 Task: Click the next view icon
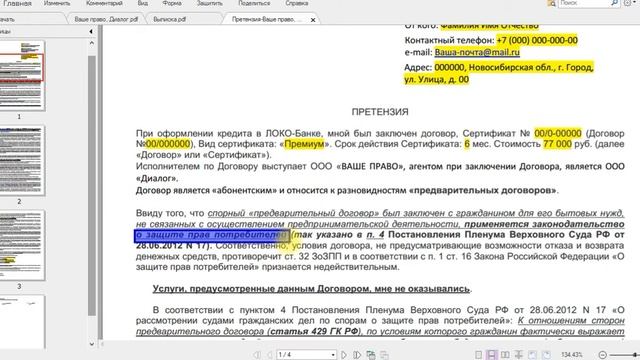click(x=384, y=355)
